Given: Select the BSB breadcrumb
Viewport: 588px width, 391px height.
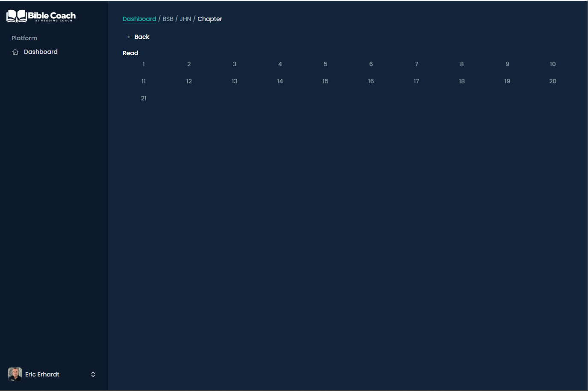Looking at the screenshot, I should point(168,19).
